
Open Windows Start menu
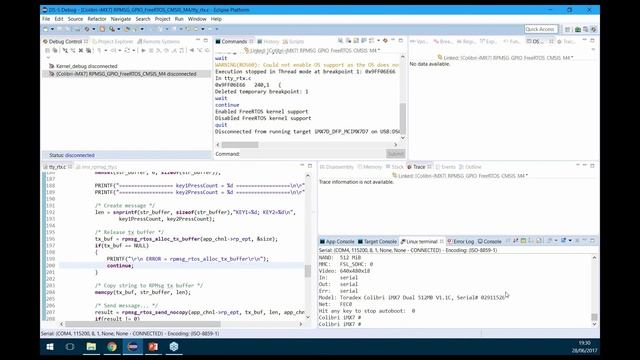[50, 347]
